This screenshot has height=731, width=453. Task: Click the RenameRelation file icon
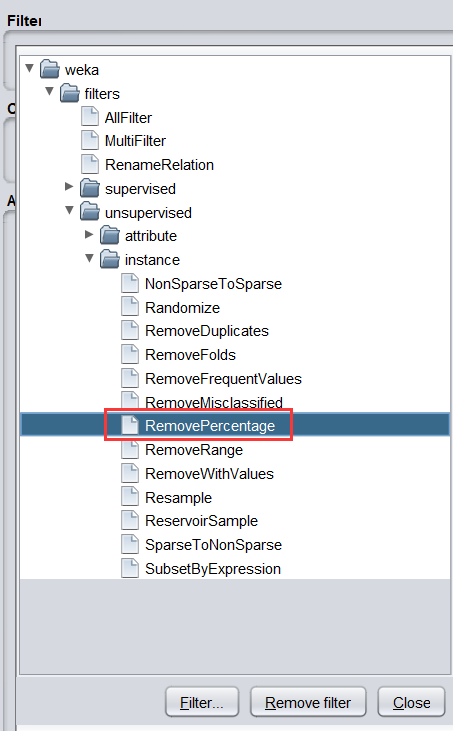tap(90, 164)
